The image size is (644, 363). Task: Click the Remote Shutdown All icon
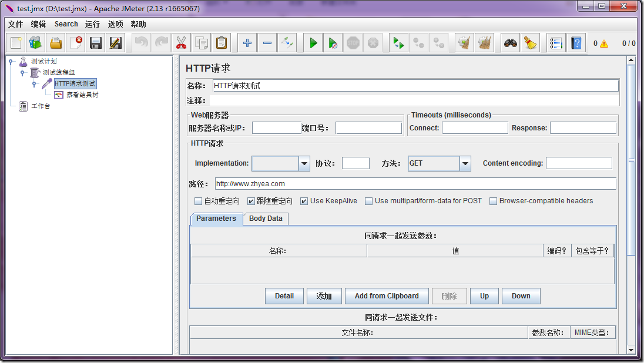[x=439, y=43]
